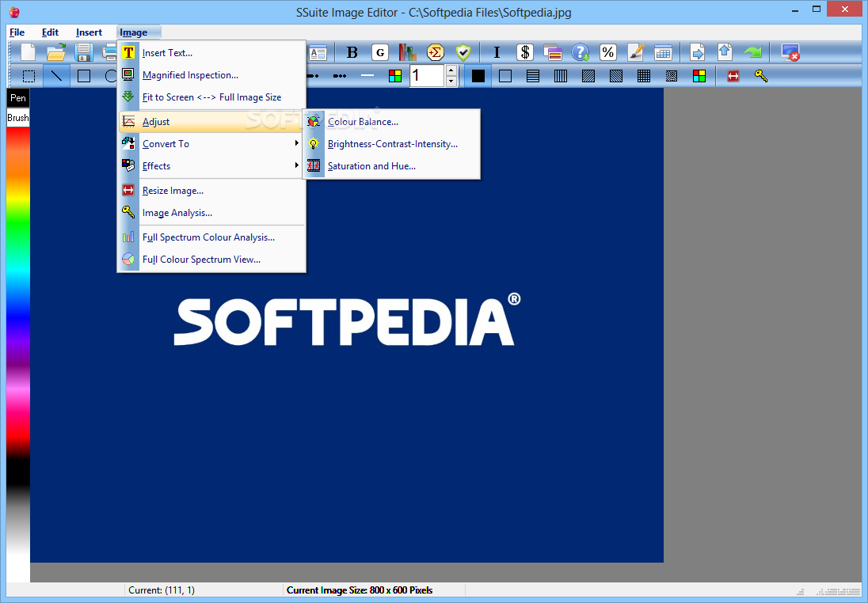Select the Brush colour mode button
Image resolution: width=868 pixels, height=603 pixels.
[x=17, y=117]
